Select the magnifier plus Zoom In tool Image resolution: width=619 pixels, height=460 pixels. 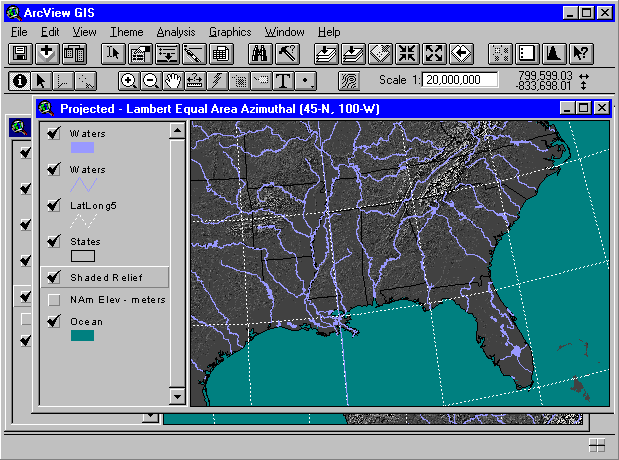point(128,81)
